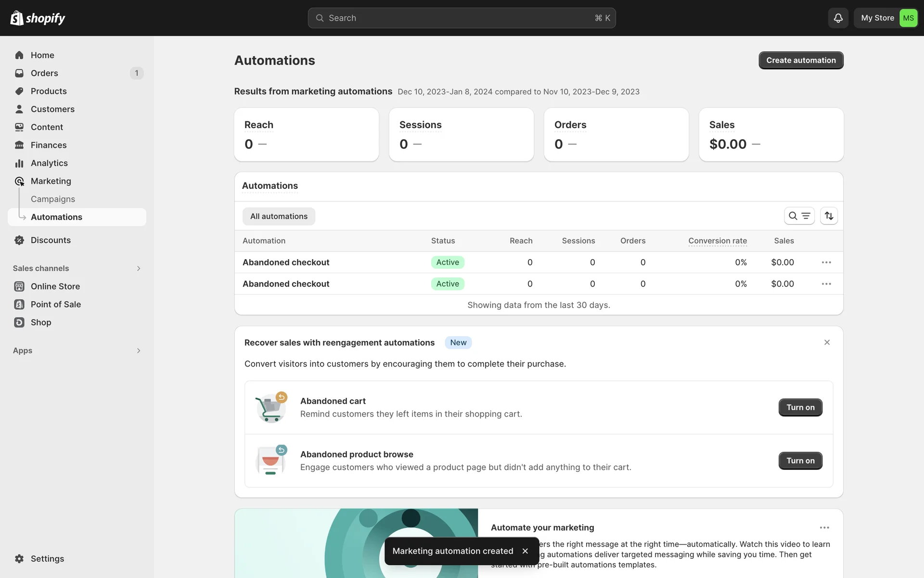Screen dimensions: 924x578
Task: Close the Marketing automation created toast
Action: point(525,551)
